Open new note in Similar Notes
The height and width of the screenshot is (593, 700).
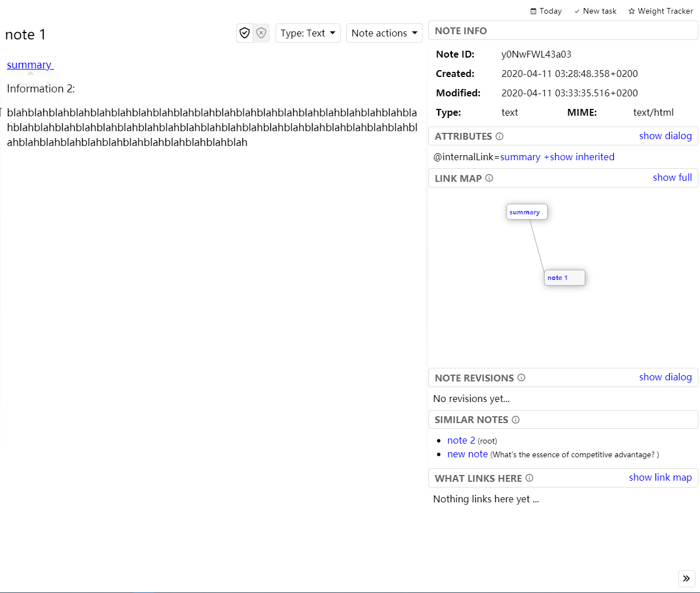pos(467,454)
